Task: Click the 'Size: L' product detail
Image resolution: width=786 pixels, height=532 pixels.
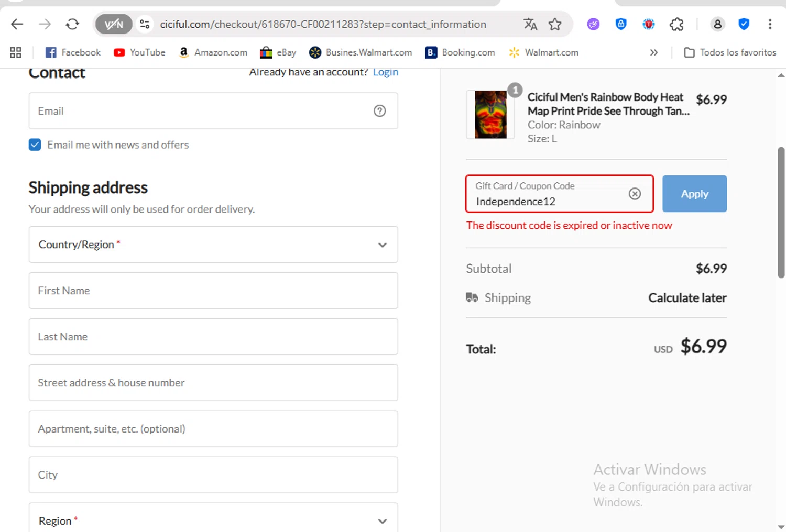Action: (x=542, y=139)
